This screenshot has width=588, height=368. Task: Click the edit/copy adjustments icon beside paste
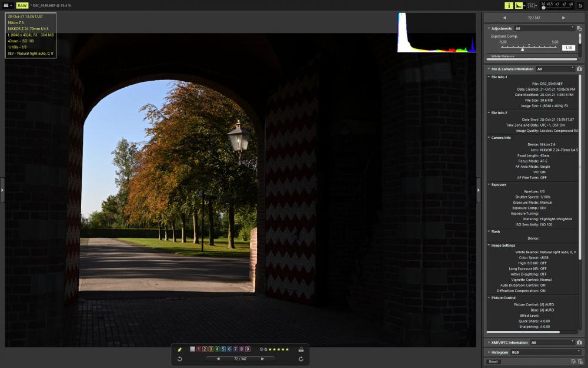coord(573,362)
